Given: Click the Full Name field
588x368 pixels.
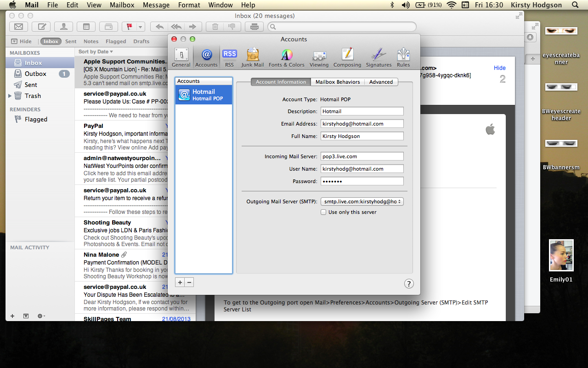Looking at the screenshot, I should (362, 136).
